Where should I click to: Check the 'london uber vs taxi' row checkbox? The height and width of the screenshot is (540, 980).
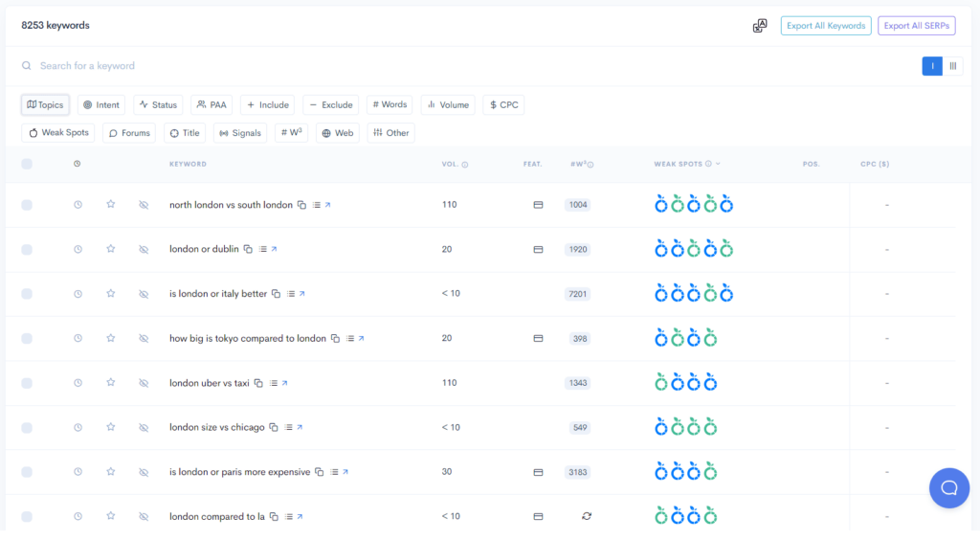click(x=27, y=383)
